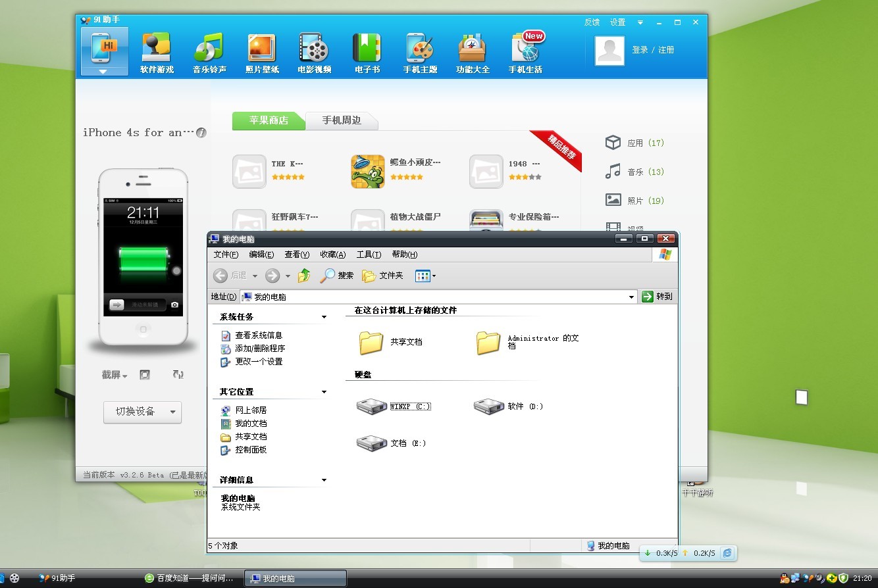
Task: Open the 编辑(E) menu
Action: tap(261, 255)
